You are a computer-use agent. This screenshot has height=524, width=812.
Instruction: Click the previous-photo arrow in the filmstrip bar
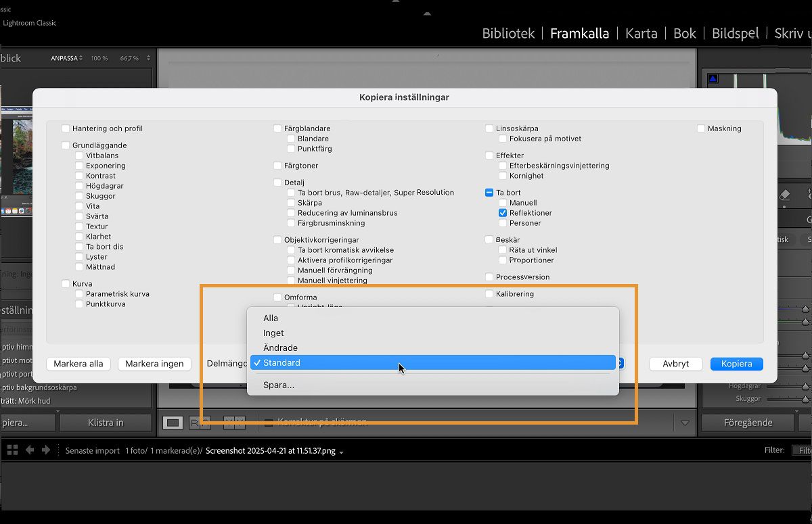tap(30, 450)
